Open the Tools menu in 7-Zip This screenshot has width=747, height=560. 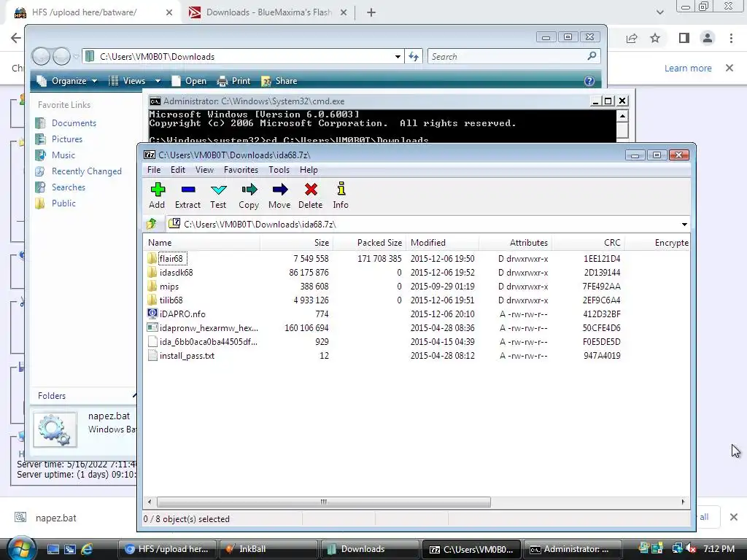279,170
